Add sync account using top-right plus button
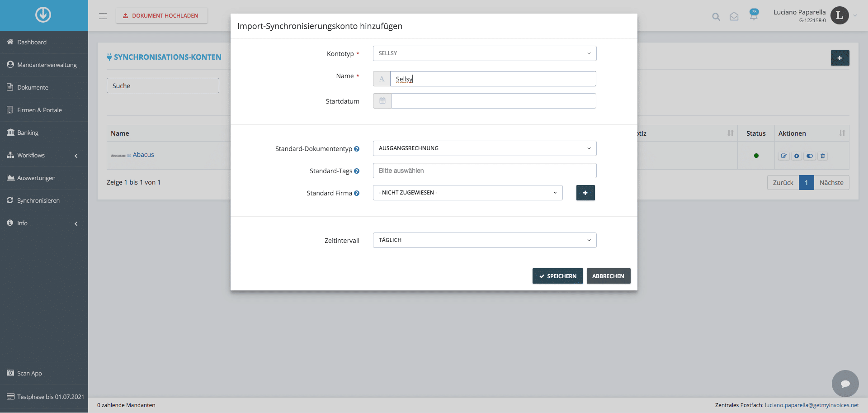The image size is (868, 413). coord(840,58)
